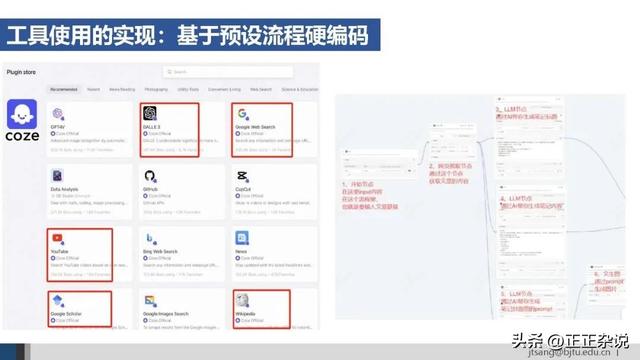This screenshot has width=640, height=360.
Task: Click the YouTube plugin icon
Action: coord(58,238)
